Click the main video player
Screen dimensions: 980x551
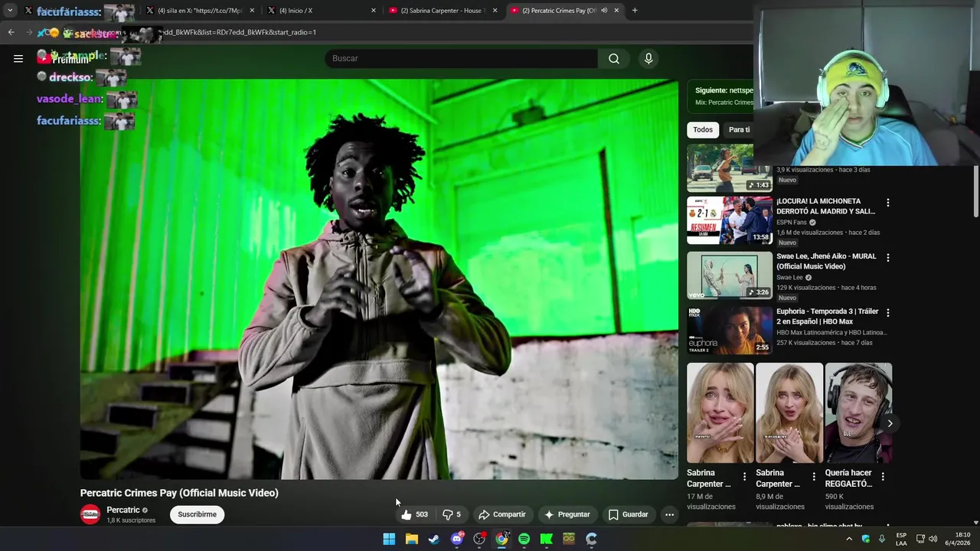pos(379,279)
